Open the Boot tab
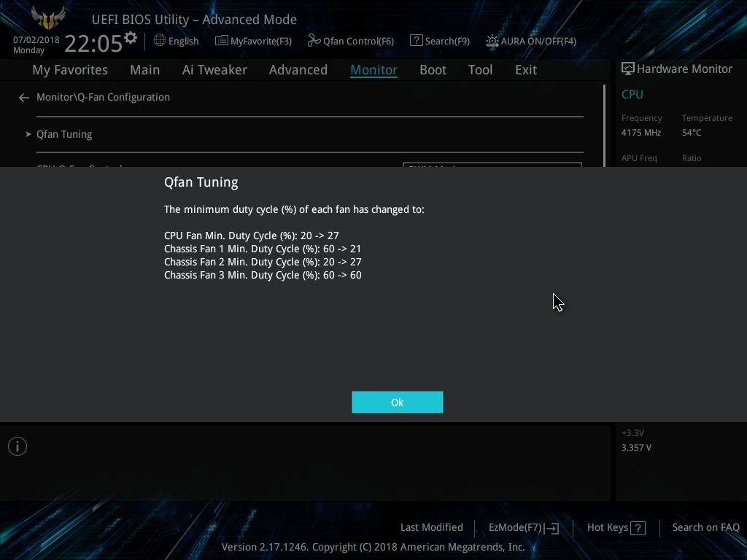The height and width of the screenshot is (560, 747). (x=433, y=70)
